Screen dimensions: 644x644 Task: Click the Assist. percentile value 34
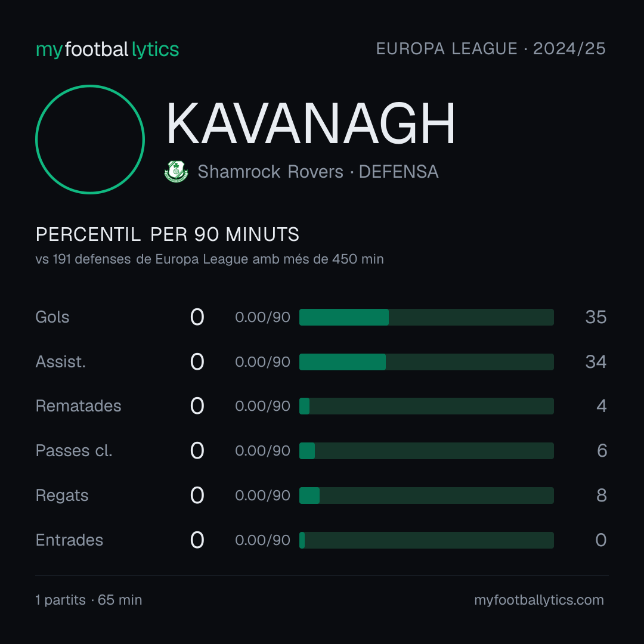pyautogui.click(x=596, y=362)
